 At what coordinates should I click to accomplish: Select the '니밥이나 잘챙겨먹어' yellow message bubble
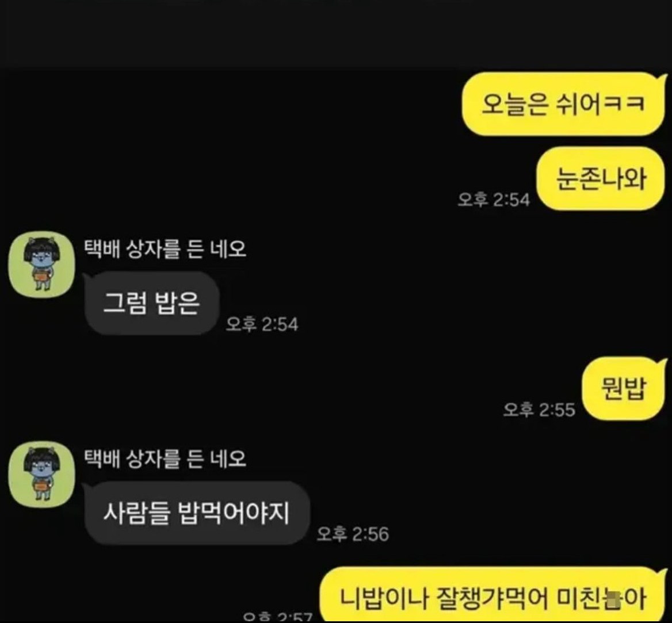click(x=493, y=595)
